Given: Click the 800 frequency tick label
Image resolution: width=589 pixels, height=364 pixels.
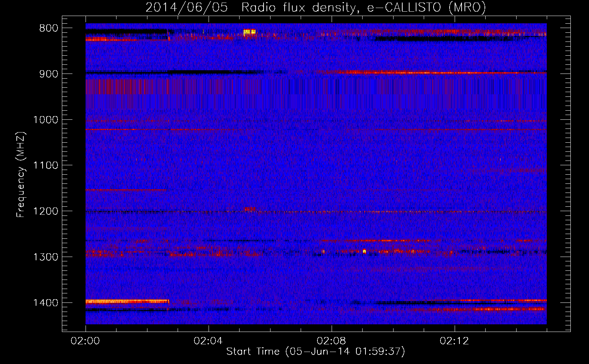Looking at the screenshot, I should [x=48, y=28].
